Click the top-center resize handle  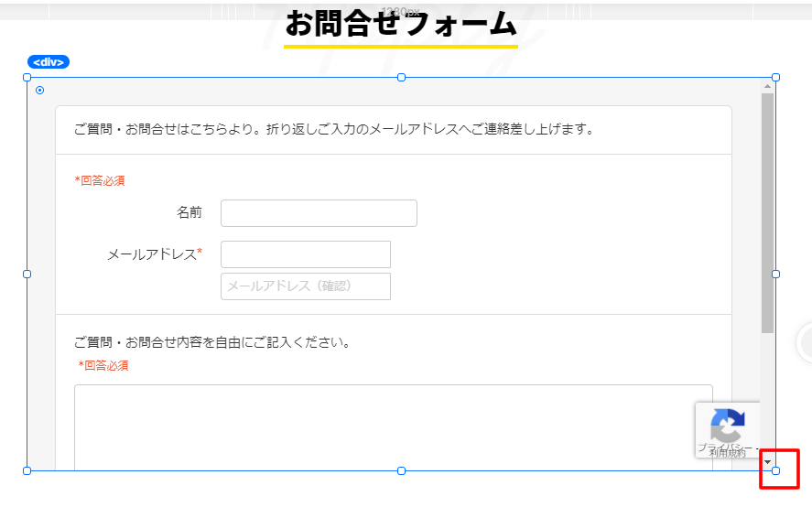coord(401,78)
